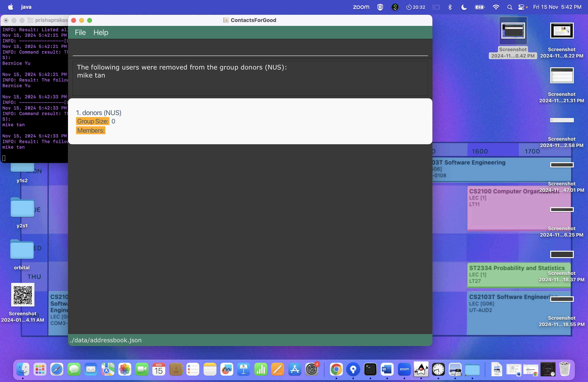Open the Help menu
Viewport: 588px width, 382px height.
click(x=101, y=32)
